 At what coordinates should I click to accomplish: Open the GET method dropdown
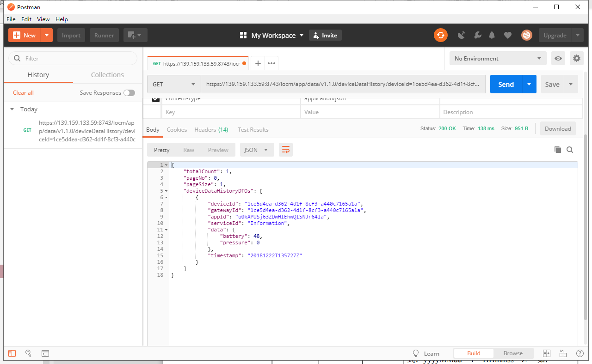pos(174,85)
